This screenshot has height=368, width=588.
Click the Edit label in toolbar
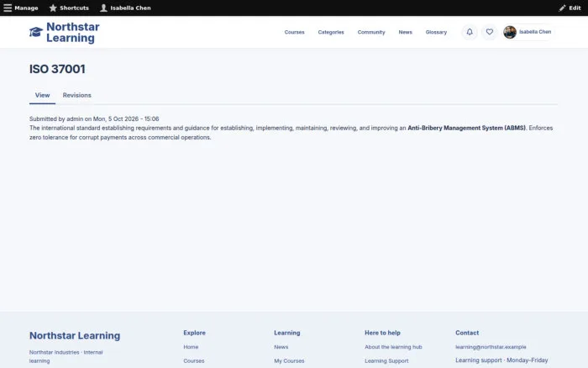coord(575,8)
